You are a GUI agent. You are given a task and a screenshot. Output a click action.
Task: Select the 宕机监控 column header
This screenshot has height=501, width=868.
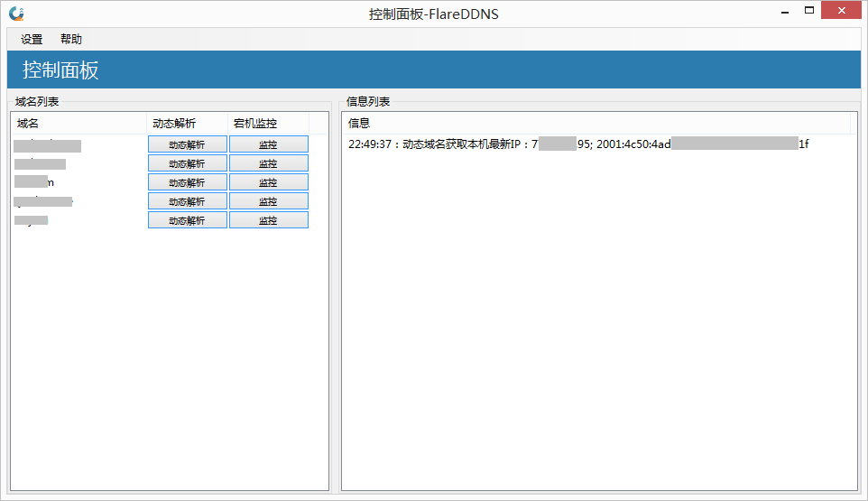pyautogui.click(x=269, y=124)
